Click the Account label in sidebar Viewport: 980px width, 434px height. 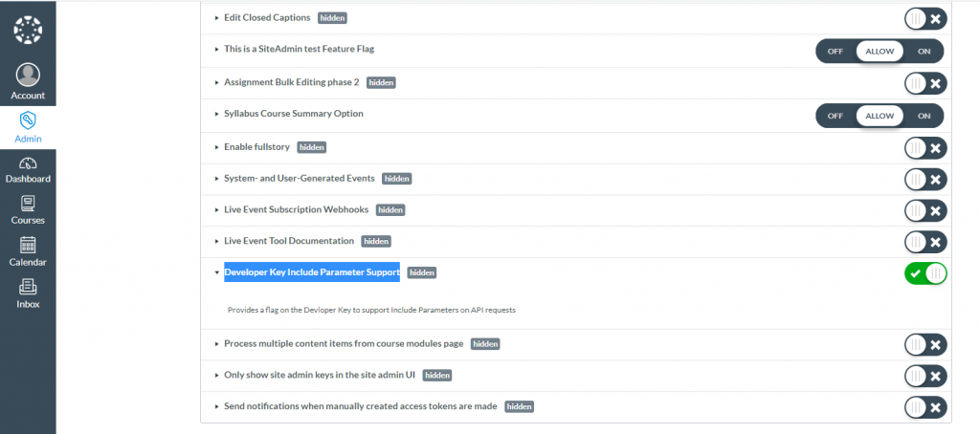(x=28, y=96)
